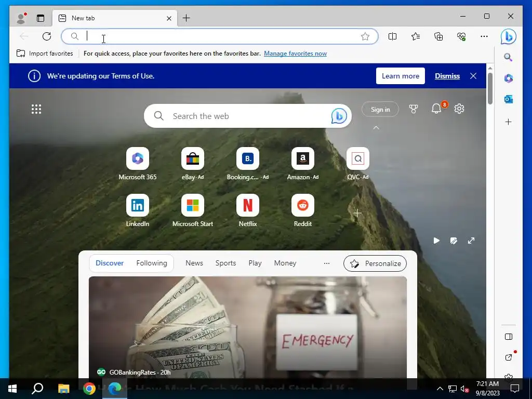The width and height of the screenshot is (532, 399).
Task: Add a new quick link site
Action: point(357,213)
